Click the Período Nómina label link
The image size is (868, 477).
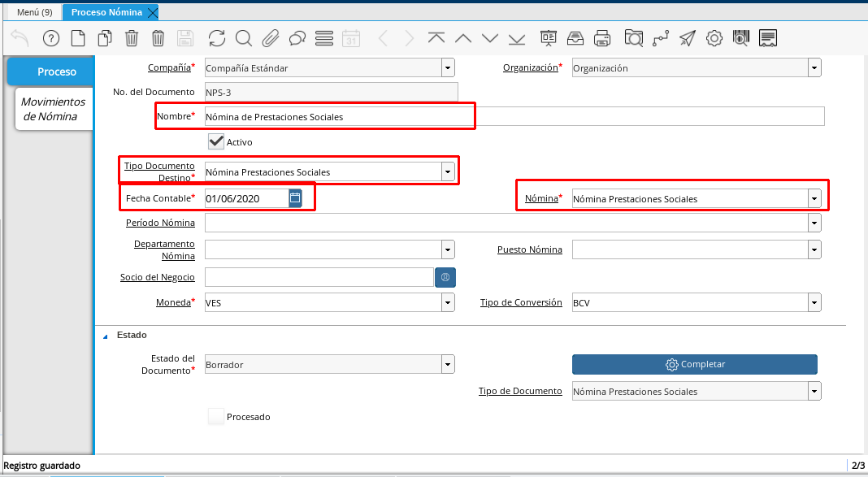click(x=160, y=223)
